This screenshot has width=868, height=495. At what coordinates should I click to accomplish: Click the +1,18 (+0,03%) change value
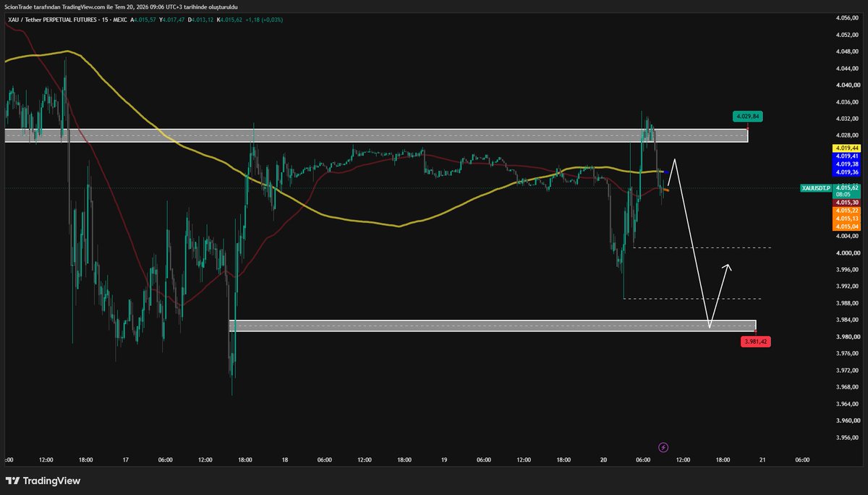264,20
